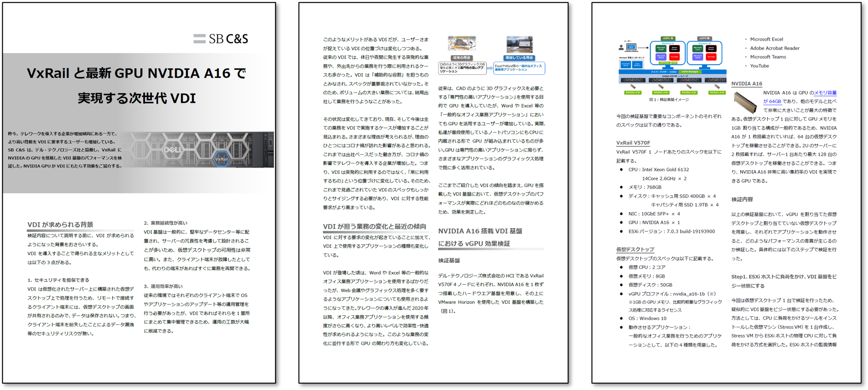This screenshot has height=390, width=868.
Task: Click the verification platform architecture diagram
Action: [672, 66]
